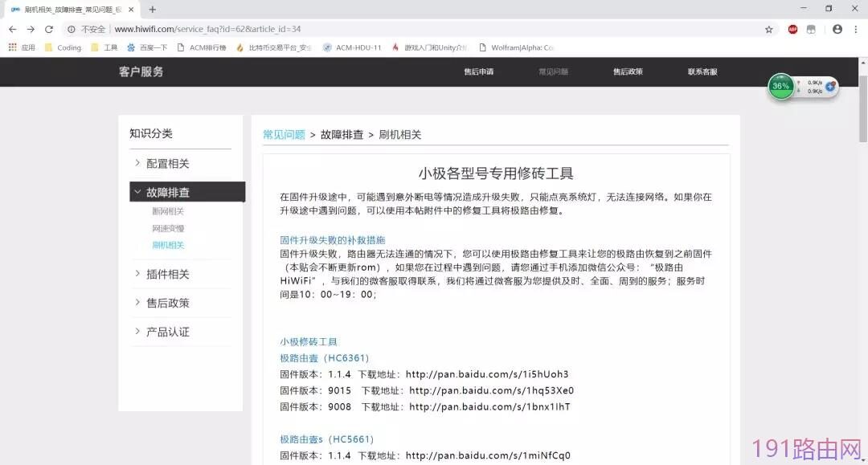Open the Apps (应用) bookmarks shortcut
Screen dimensions: 868x465
point(22,47)
